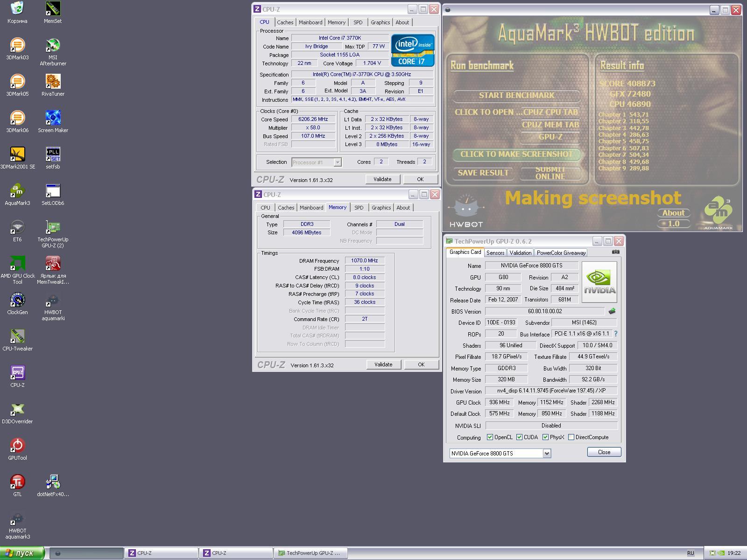This screenshot has width=747, height=560.
Task: Click Core Speed value field in CPU-Z
Action: (313, 119)
